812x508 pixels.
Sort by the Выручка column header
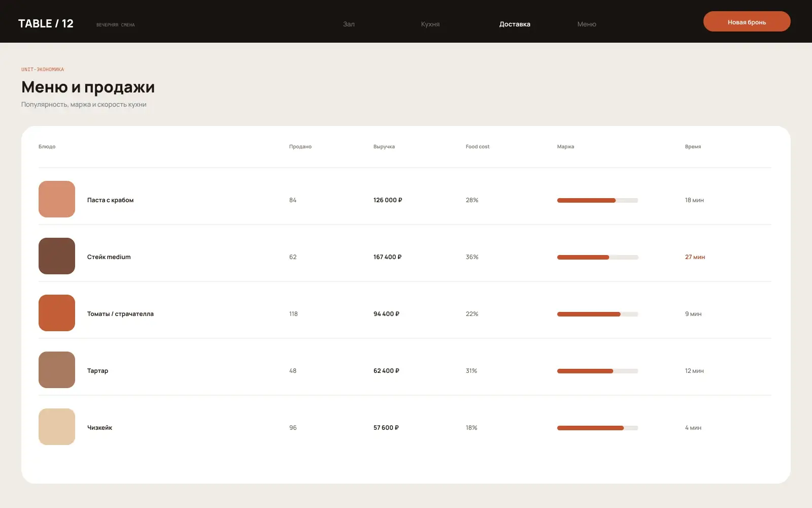click(384, 146)
